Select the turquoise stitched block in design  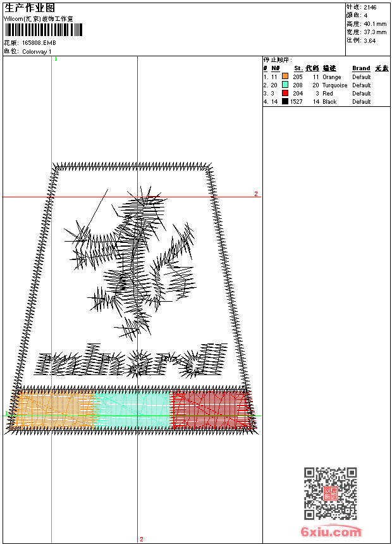tap(133, 410)
